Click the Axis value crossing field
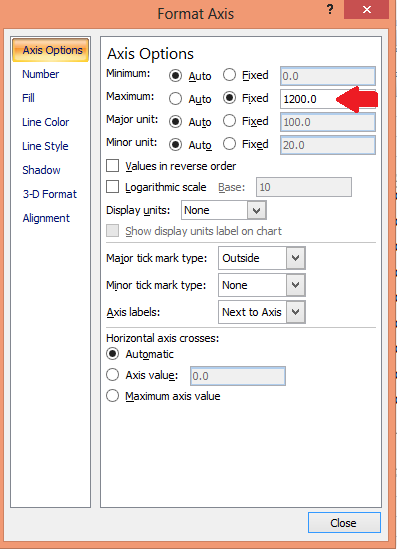Image resolution: width=397 pixels, height=549 pixels. tap(238, 376)
